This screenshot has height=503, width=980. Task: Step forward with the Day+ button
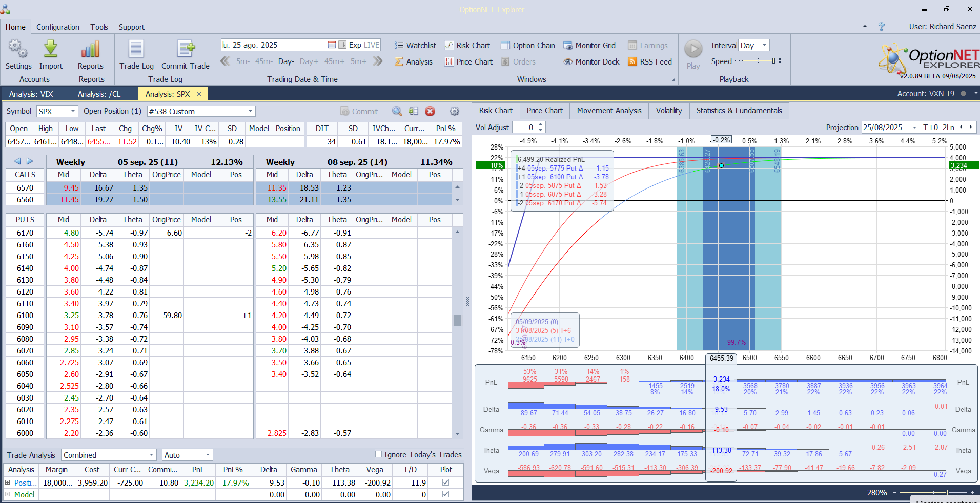pos(309,61)
